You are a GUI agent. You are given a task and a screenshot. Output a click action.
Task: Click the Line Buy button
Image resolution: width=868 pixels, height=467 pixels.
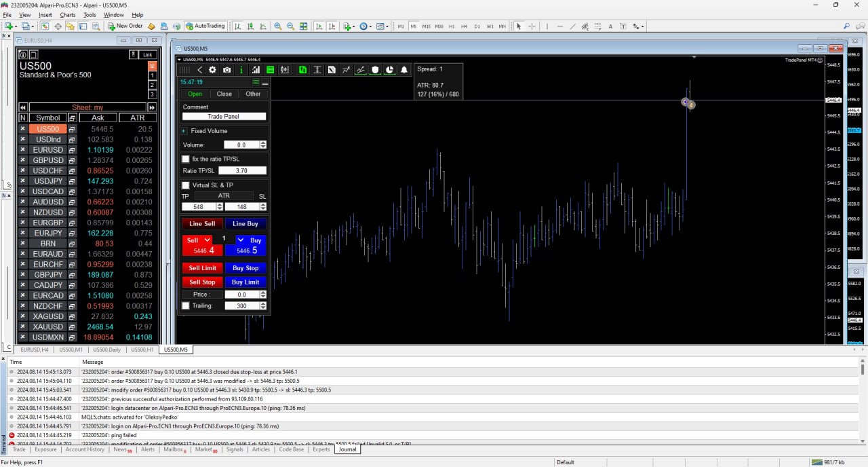click(x=245, y=223)
